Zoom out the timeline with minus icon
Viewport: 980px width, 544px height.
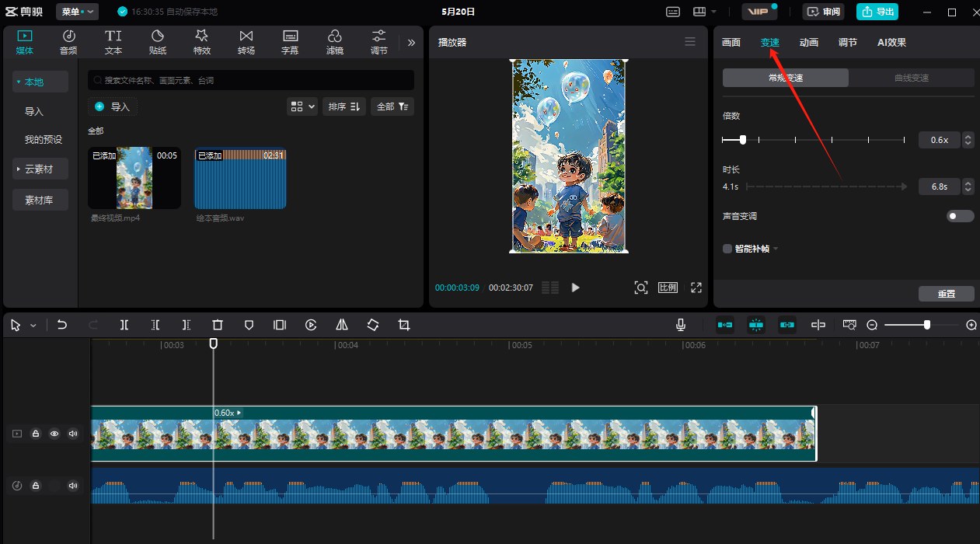pos(872,326)
